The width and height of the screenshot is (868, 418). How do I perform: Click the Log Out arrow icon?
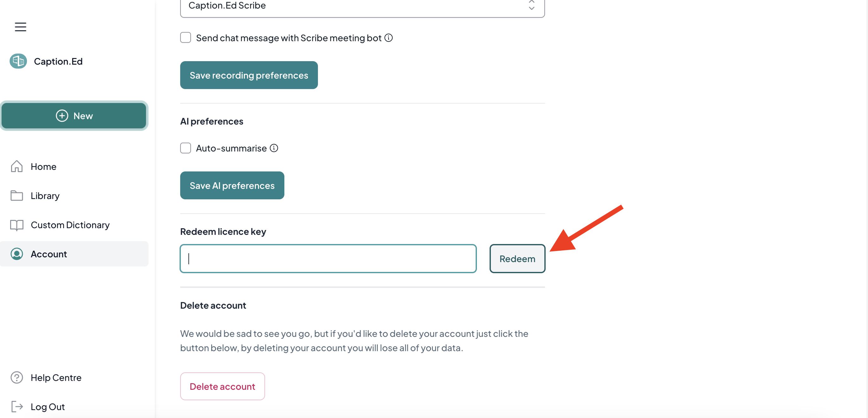16,407
